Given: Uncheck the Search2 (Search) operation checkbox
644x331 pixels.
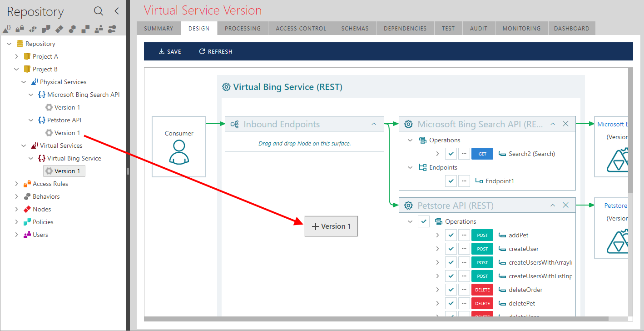Looking at the screenshot, I should pos(451,154).
